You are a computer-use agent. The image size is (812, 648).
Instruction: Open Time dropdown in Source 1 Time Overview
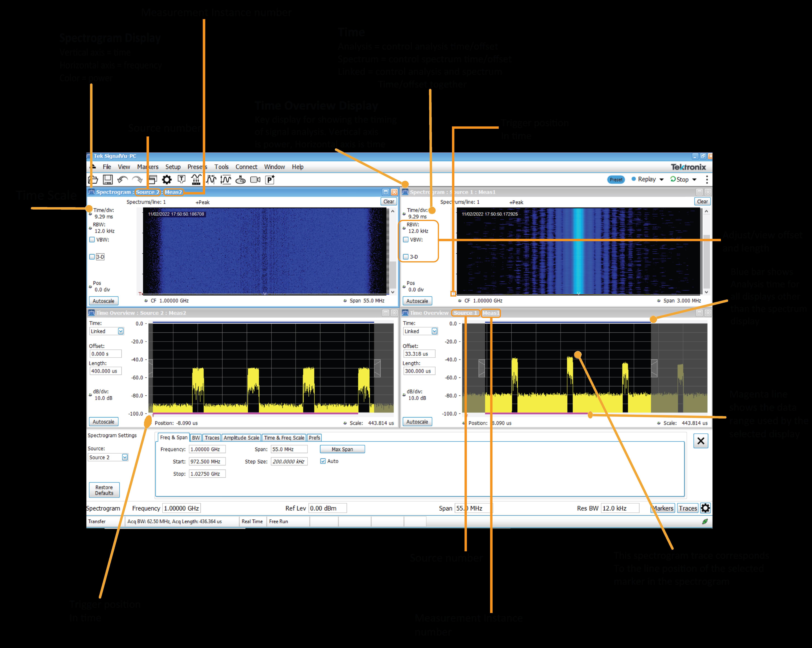tap(434, 331)
